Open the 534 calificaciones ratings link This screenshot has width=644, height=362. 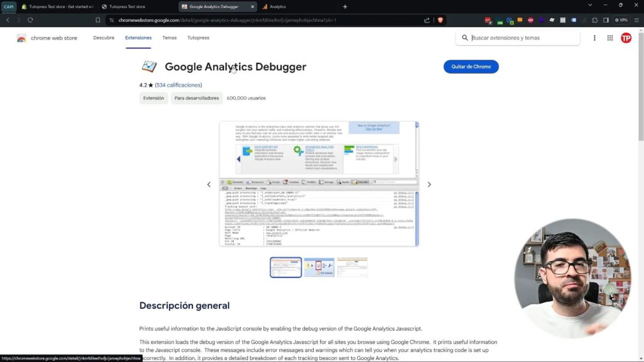179,85
